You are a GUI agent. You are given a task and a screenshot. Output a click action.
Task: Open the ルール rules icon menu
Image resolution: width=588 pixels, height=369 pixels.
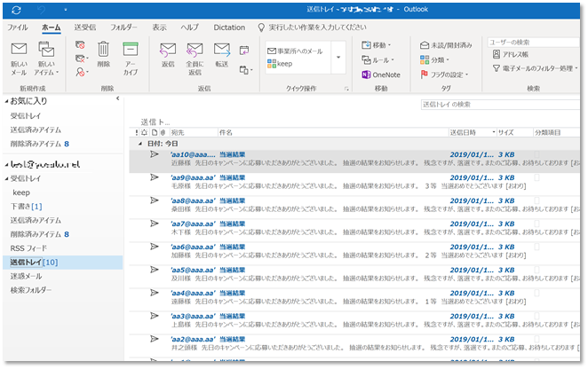click(x=378, y=60)
